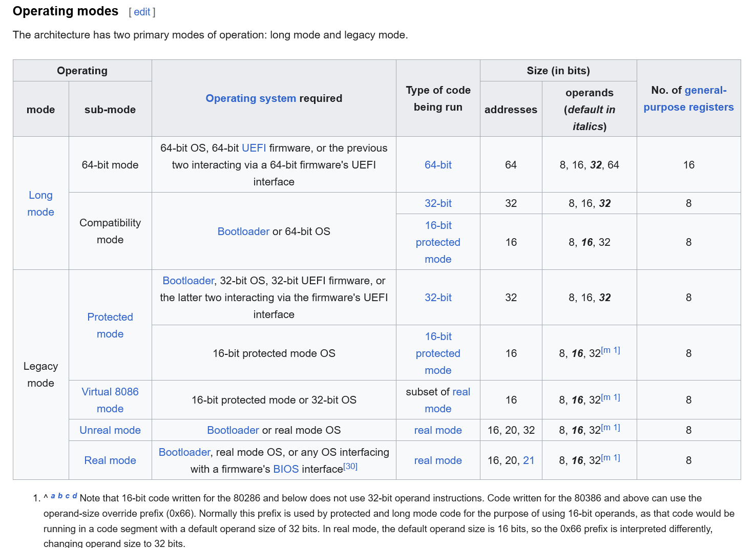
Task: Open the Protected mode sub-mode link
Action: pyautogui.click(x=110, y=325)
